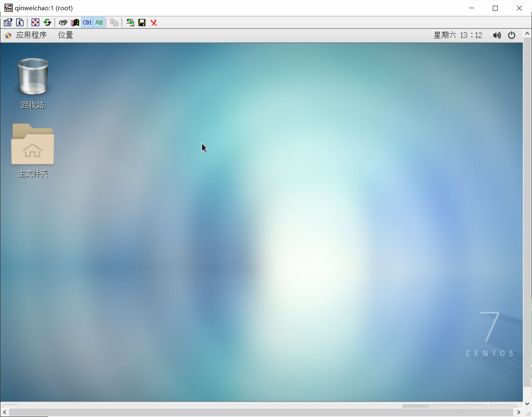The width and height of the screenshot is (532, 417).
Task: Close the qinweichao:1 viewer window
Action: tap(519, 8)
